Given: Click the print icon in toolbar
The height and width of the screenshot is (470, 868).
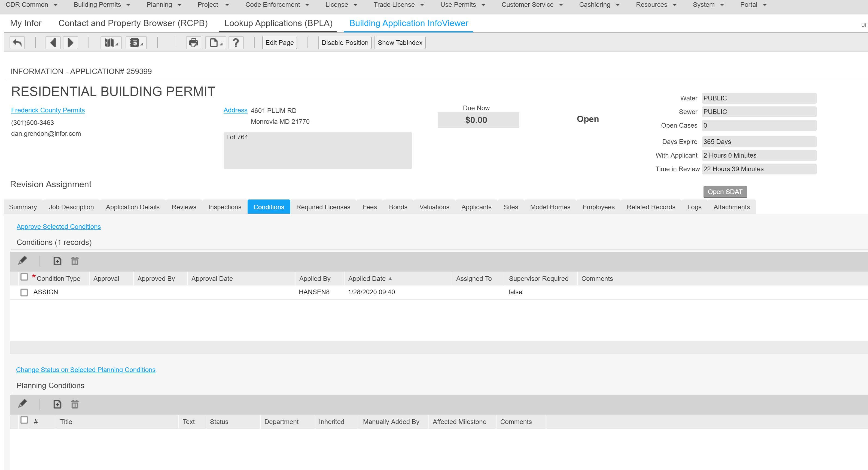Looking at the screenshot, I should pyautogui.click(x=193, y=43).
